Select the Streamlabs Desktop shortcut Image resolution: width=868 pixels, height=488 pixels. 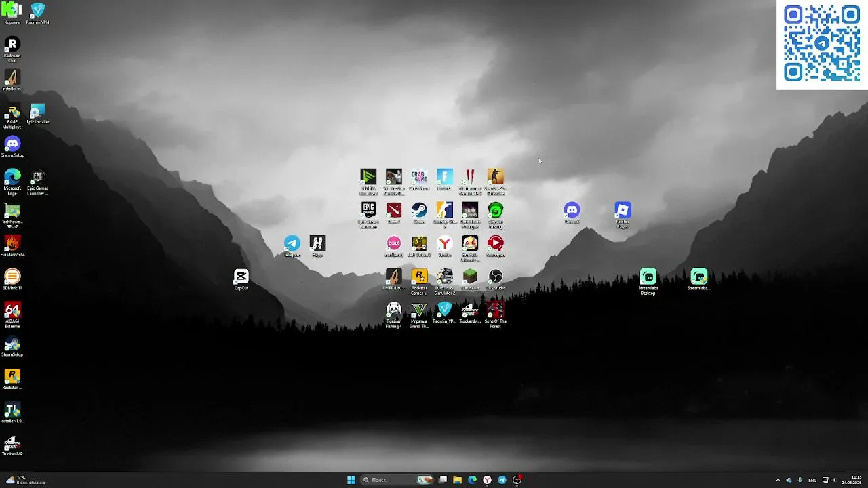pos(648,281)
